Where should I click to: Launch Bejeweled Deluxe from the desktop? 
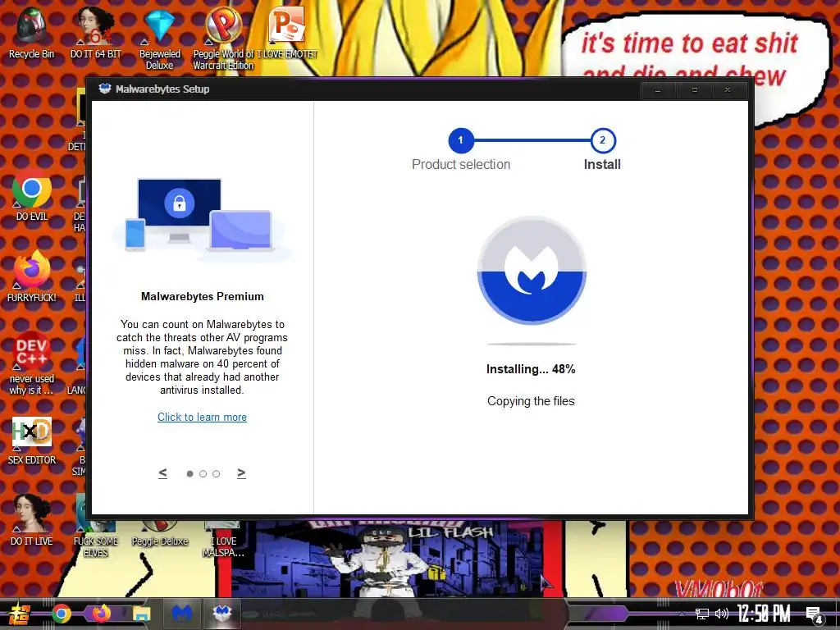click(160, 36)
